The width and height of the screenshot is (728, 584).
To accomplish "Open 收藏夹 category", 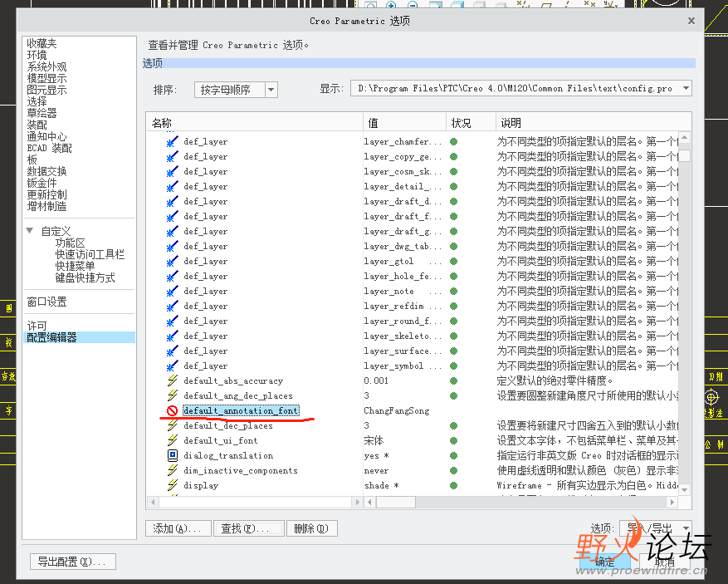I will click(x=42, y=43).
